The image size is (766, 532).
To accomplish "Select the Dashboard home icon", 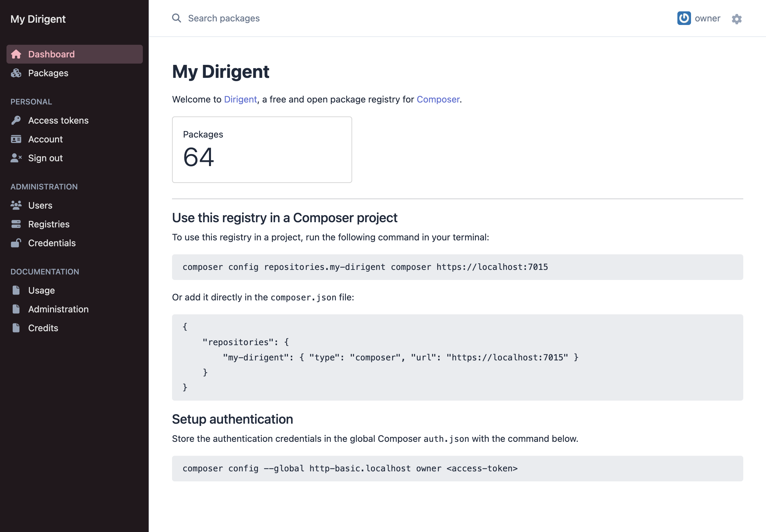I will click(x=16, y=54).
